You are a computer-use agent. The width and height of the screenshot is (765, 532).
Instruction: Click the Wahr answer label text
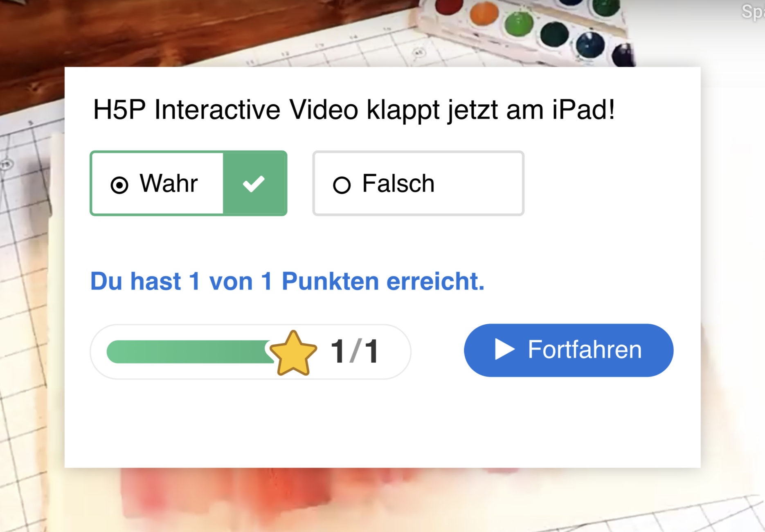(169, 183)
